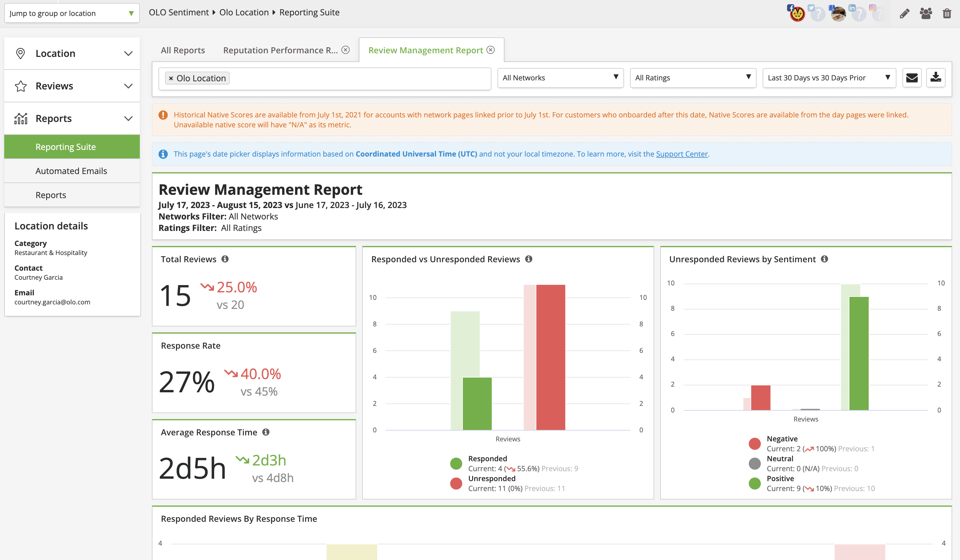960x560 pixels.
Task: Open the All Networks dropdown
Action: [560, 78]
